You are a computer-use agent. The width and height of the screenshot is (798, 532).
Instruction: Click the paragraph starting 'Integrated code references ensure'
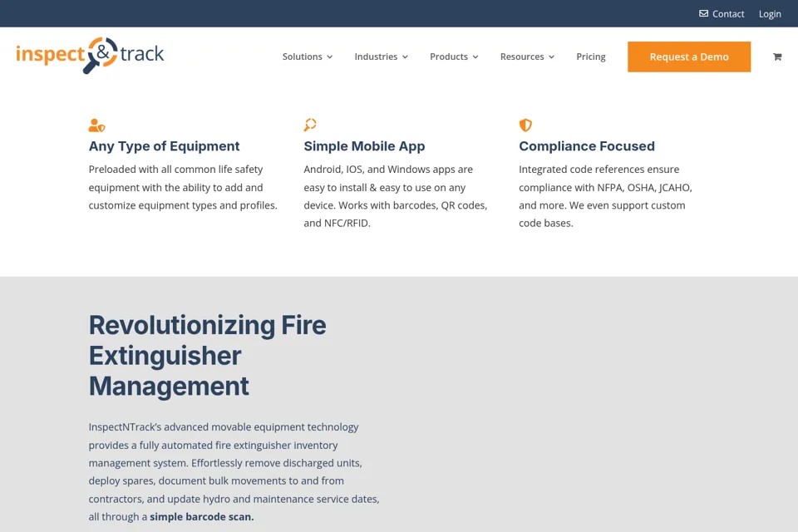point(606,196)
